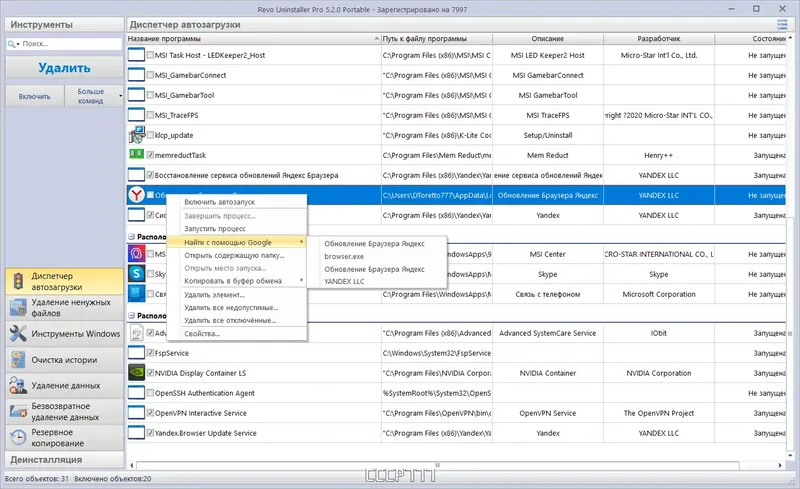Click the MSI Center purple icon
The width and height of the screenshot is (800, 489).
pos(136,254)
